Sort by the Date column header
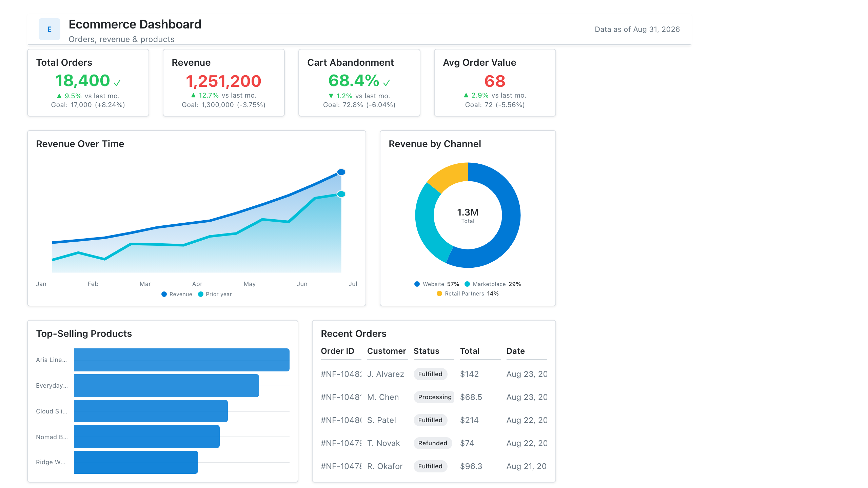Screen dimensions: 868x488 [x=515, y=351]
